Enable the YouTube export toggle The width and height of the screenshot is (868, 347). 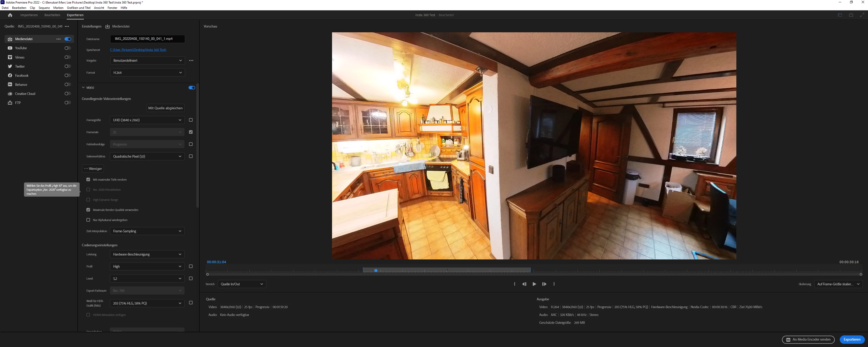[x=67, y=48]
